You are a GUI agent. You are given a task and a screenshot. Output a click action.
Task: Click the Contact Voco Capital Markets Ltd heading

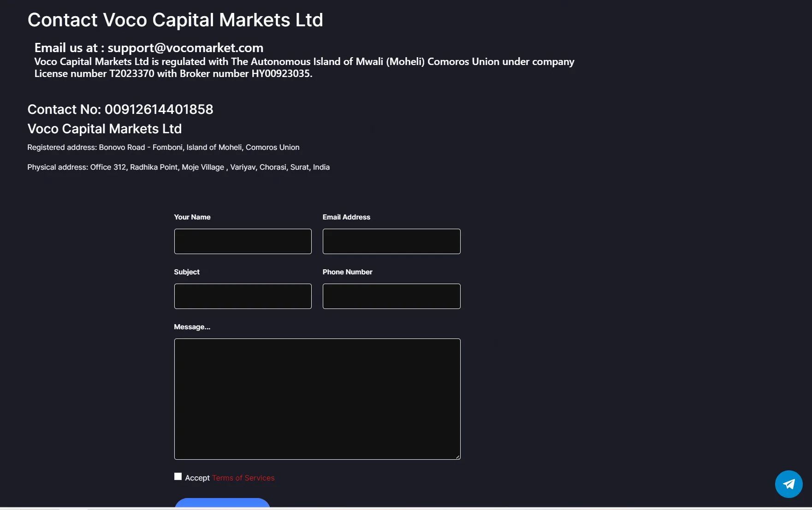(175, 20)
